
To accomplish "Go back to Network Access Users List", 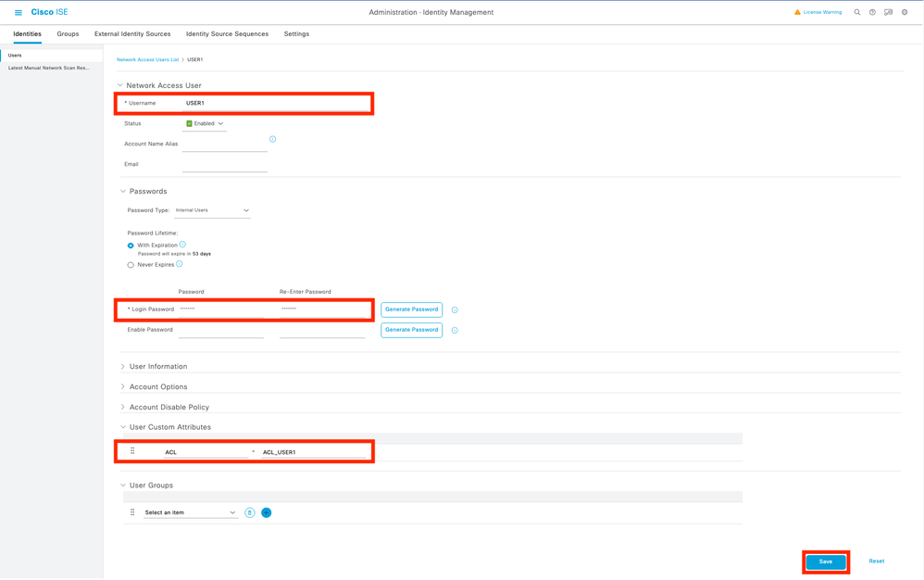I will tap(147, 59).
